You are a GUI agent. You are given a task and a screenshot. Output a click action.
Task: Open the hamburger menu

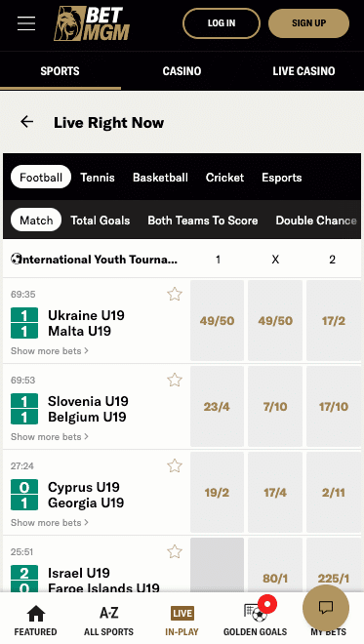tap(26, 23)
